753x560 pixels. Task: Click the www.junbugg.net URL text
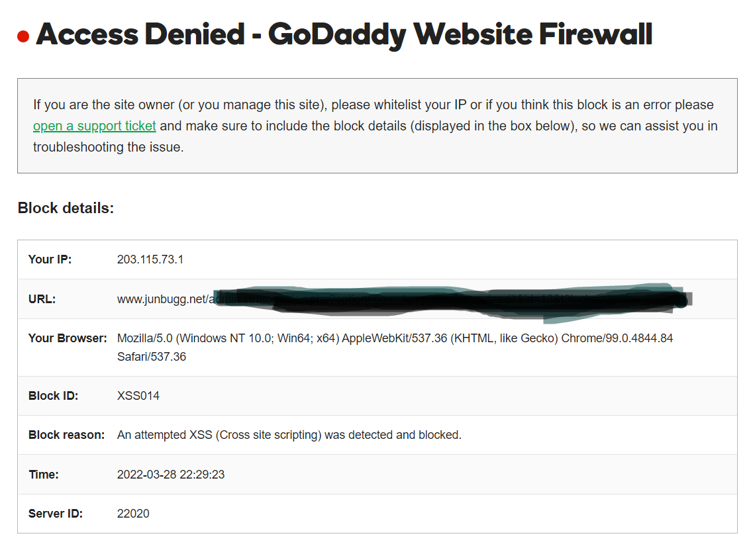pos(163,299)
